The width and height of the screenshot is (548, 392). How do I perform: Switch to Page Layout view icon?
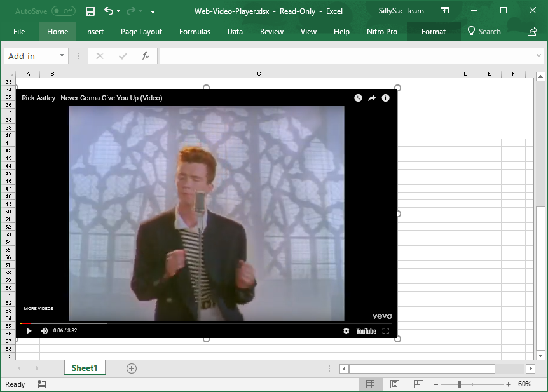tap(395, 384)
